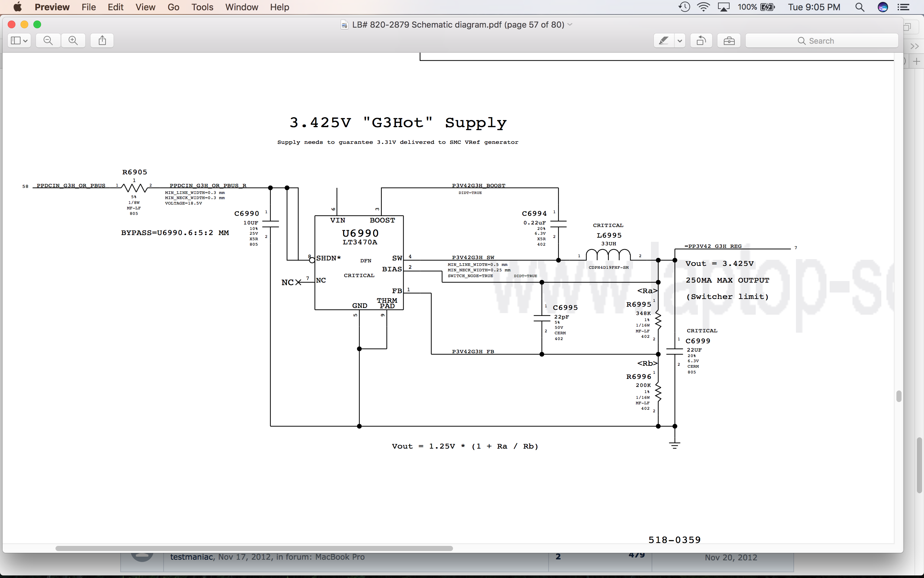Open Spotlight search magnifier

(860, 7)
